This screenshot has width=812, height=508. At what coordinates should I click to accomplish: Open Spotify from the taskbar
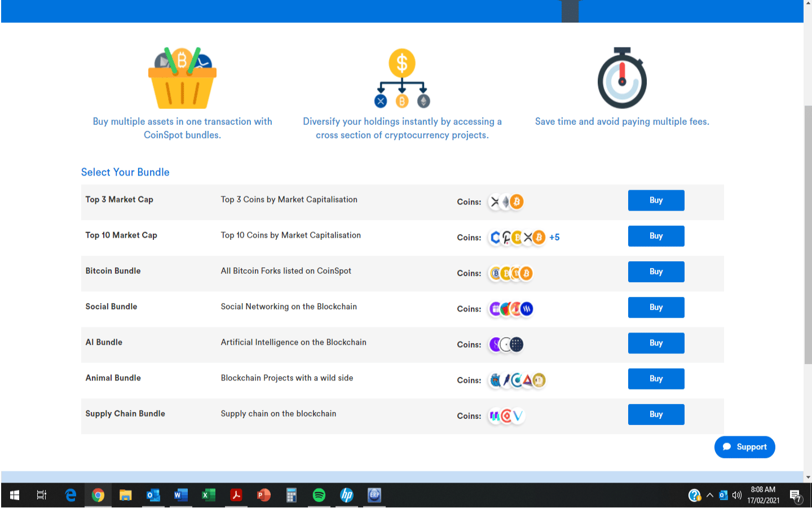point(319,496)
